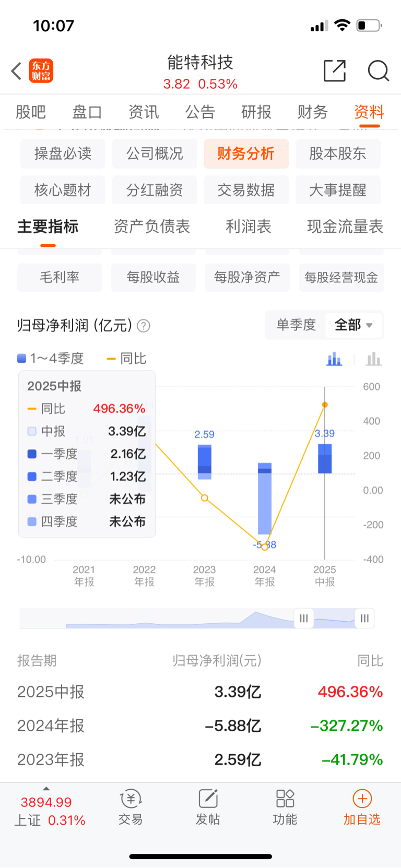Select the 主要指标 sub-tab
The width and height of the screenshot is (401, 868).
tap(48, 227)
